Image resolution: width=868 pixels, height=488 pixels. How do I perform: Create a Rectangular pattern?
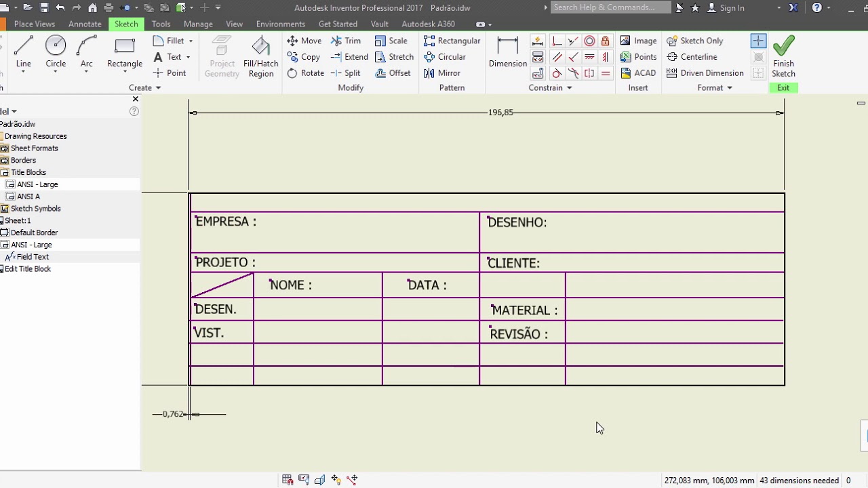coord(452,41)
